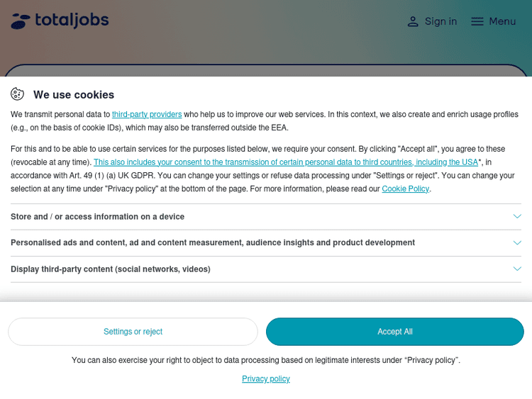Open the Display third-party content section
This screenshot has width=532, height=399.
110,269
